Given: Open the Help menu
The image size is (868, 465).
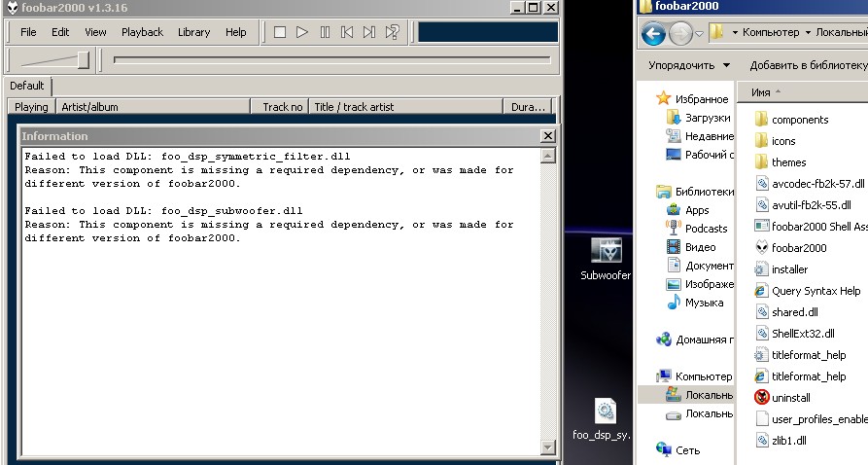Looking at the screenshot, I should 236,32.
